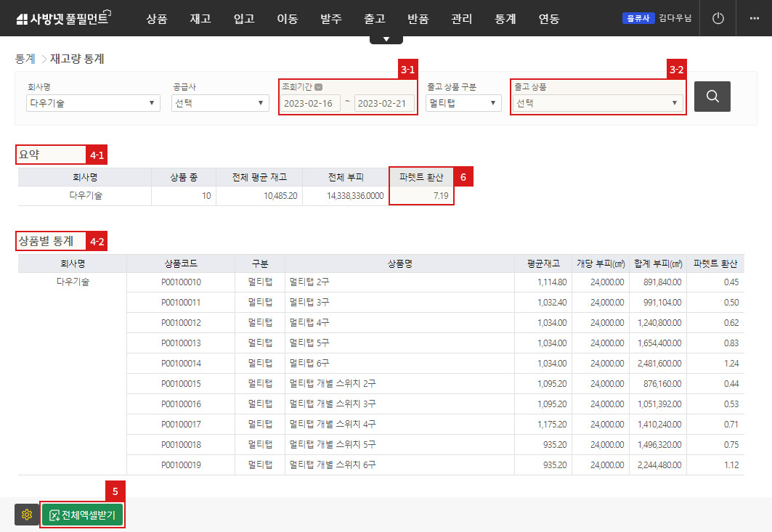Open the 회사명 dropdown showing 다우기술
Image resolution: width=772 pixels, height=532 pixels.
pos(92,103)
